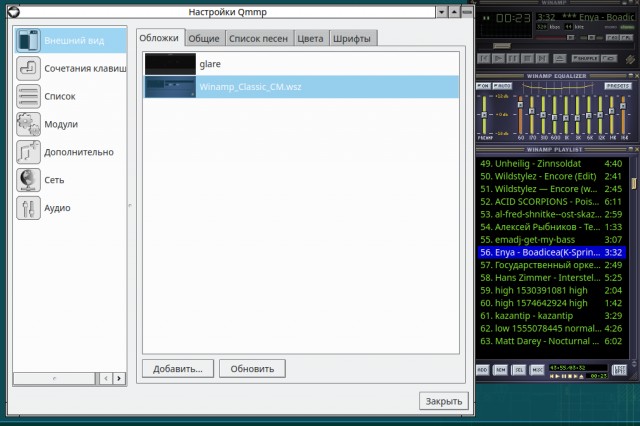Select playlist track 55. emadj-get-my-bass
The image size is (640, 426).
(551, 240)
